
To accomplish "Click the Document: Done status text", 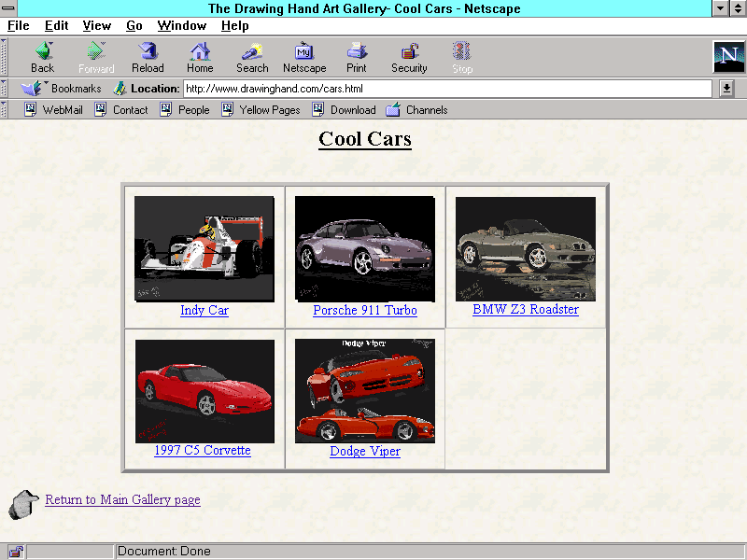I will coord(164,552).
